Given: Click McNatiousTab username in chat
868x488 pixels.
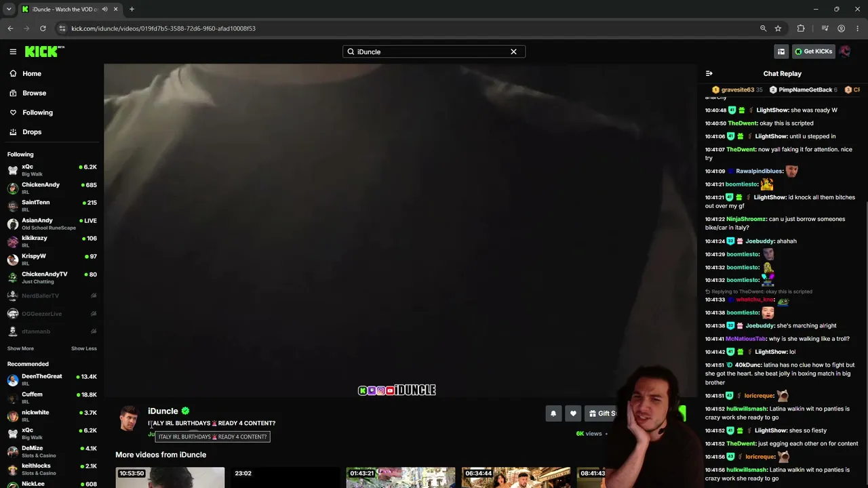Looking at the screenshot, I should (745, 339).
